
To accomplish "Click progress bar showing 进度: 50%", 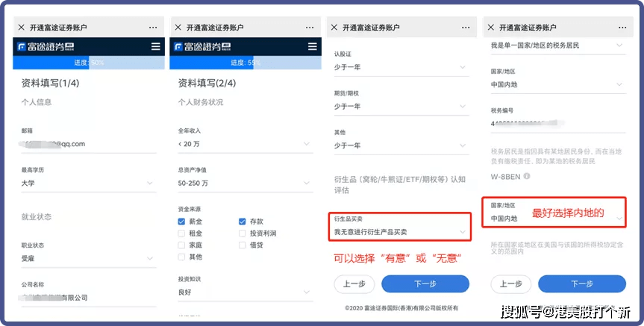I will (89, 63).
